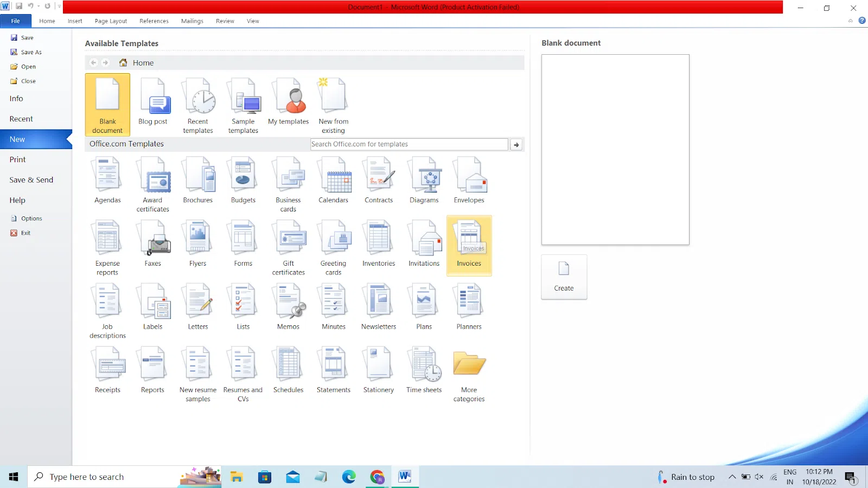This screenshot has width=868, height=488.
Task: Open the Business cards category
Action: [x=288, y=184]
